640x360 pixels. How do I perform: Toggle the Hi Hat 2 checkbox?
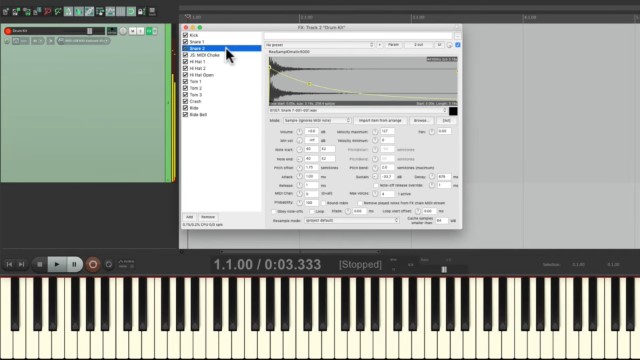pos(185,68)
